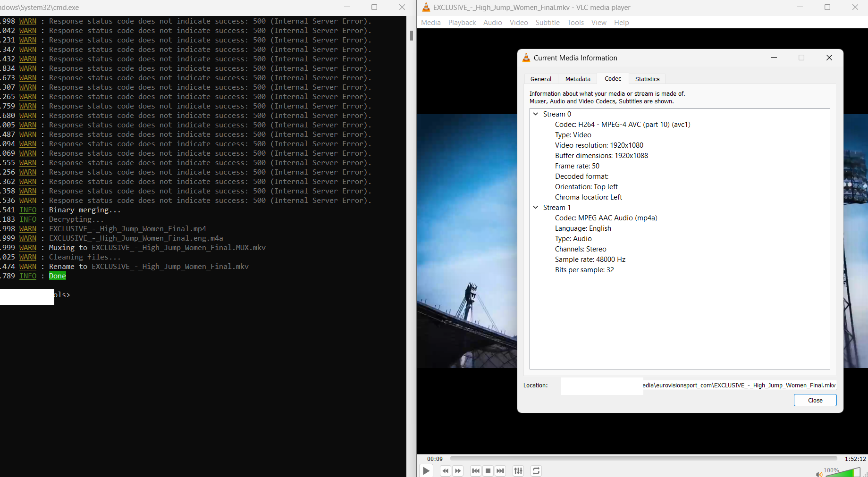Screen dimensions: 868x477
Task: Open the Playback menu
Action: [x=462, y=23]
